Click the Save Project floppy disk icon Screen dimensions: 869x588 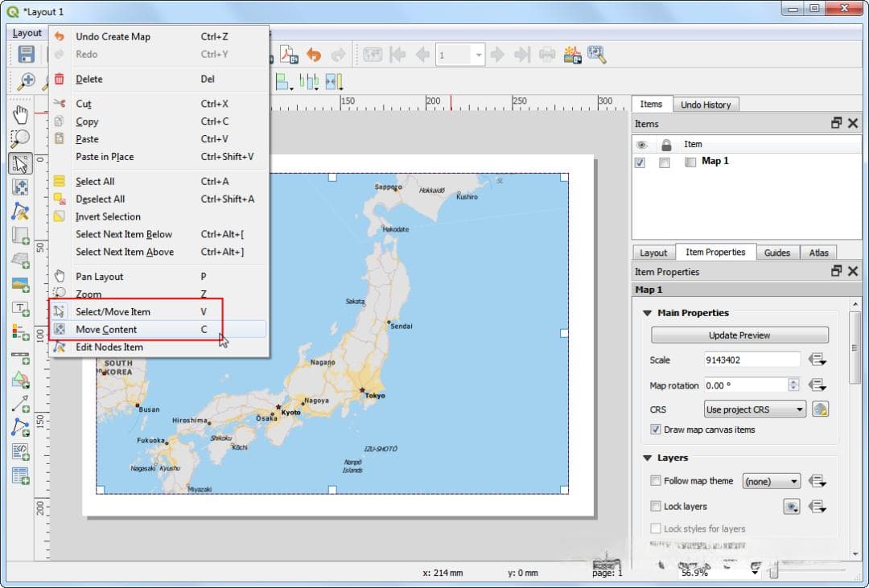pos(26,55)
